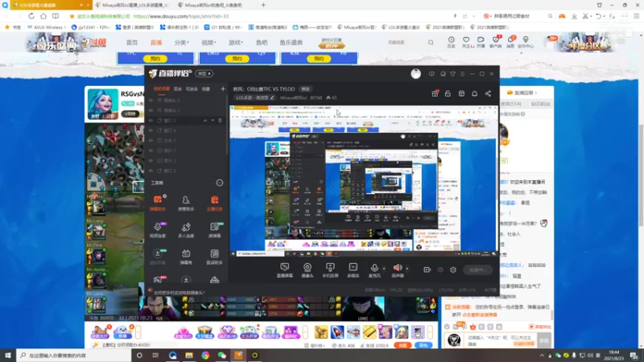Image resolution: width=644 pixels, height=362 pixels.
Task: Add a new scene with the plus icon
Action: coord(223,88)
